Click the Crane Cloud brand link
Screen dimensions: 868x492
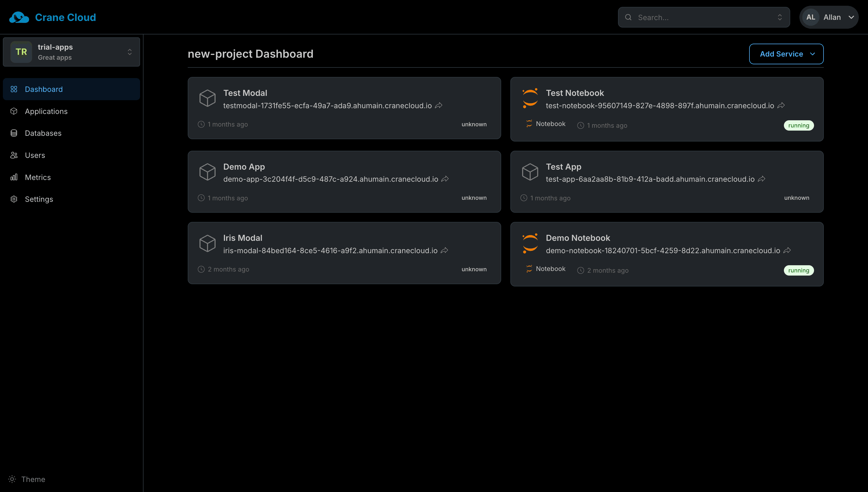pos(52,17)
